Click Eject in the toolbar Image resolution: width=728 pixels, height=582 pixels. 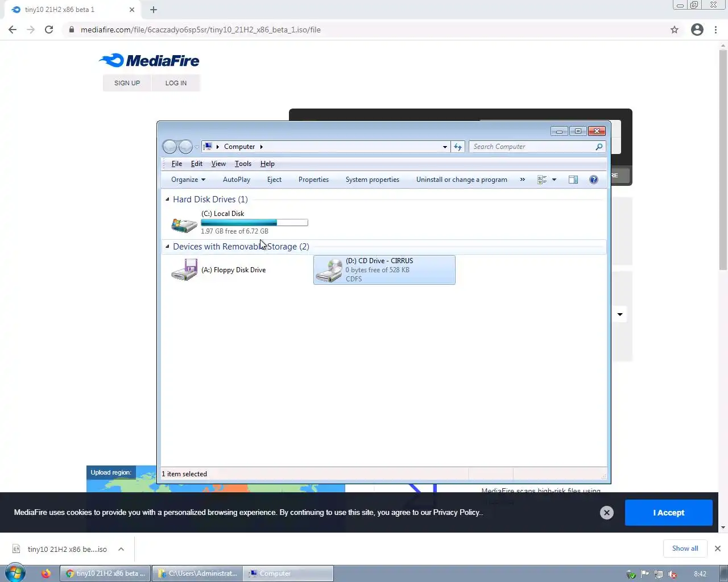pyautogui.click(x=274, y=180)
